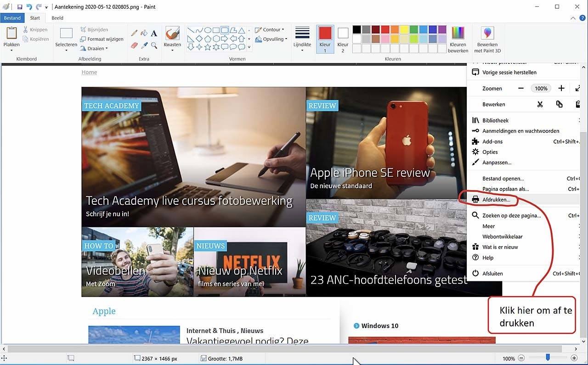This screenshot has width=588, height=365.
Task: Click the Selecteren rectangle selection icon
Action: [66, 33]
